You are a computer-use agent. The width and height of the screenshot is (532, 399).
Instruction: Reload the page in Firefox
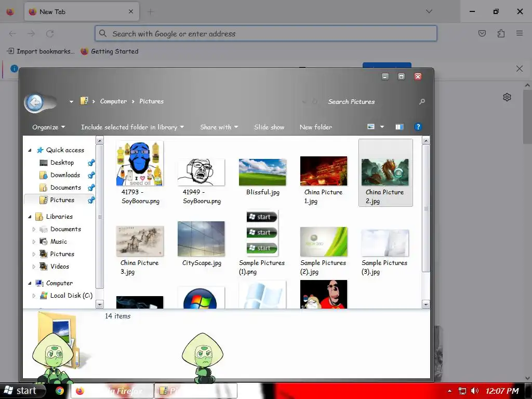pyautogui.click(x=50, y=34)
